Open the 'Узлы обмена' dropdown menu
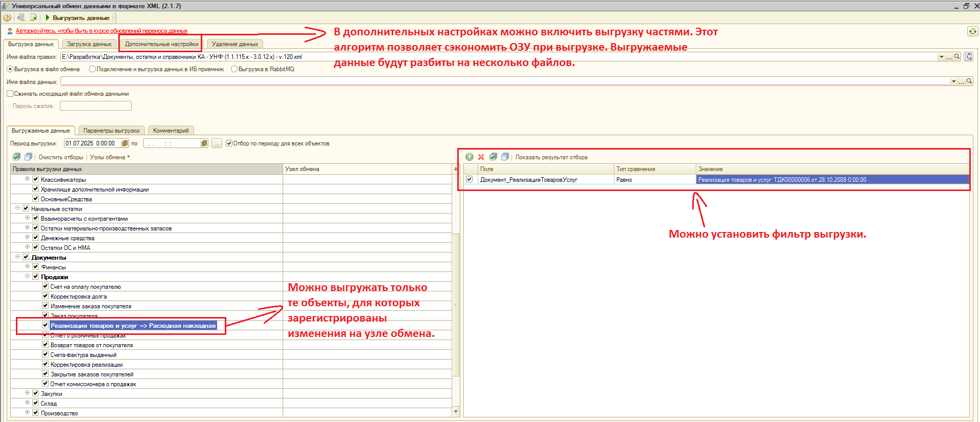Screen dimensions: 980x422 110,157
